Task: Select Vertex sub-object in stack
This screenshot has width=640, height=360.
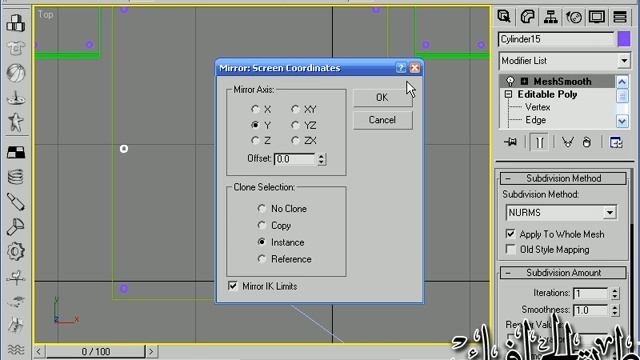Action: click(538, 107)
